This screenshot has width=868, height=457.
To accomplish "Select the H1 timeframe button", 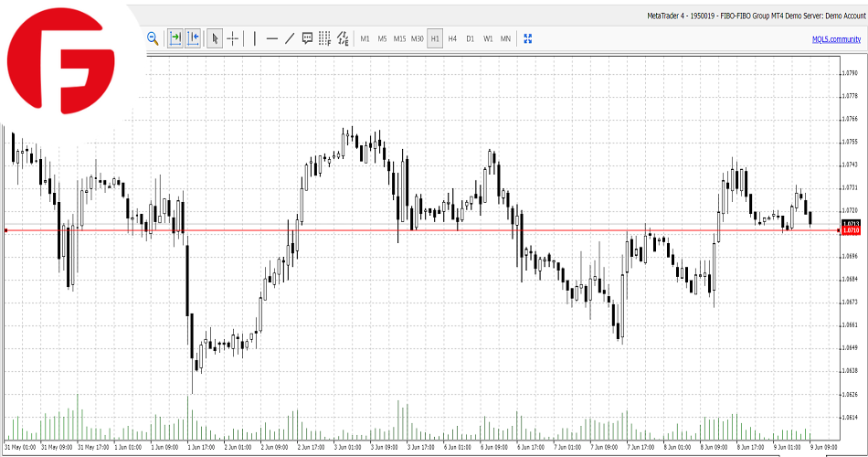I will coord(435,38).
